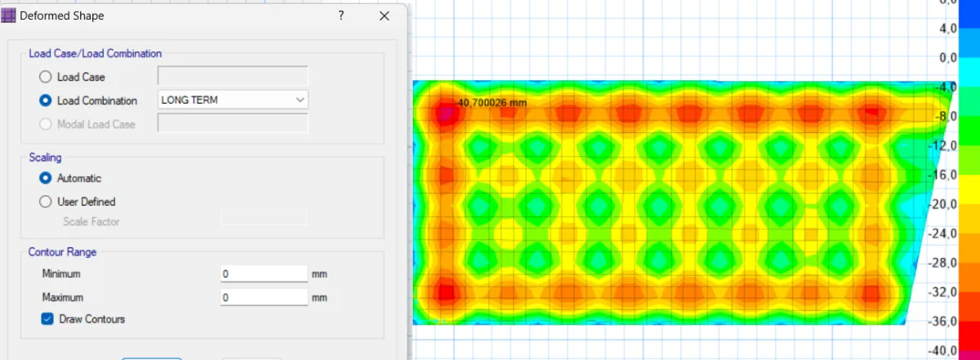This screenshot has height=360, width=980.
Task: Choose User Defined scaling option
Action: 45,202
